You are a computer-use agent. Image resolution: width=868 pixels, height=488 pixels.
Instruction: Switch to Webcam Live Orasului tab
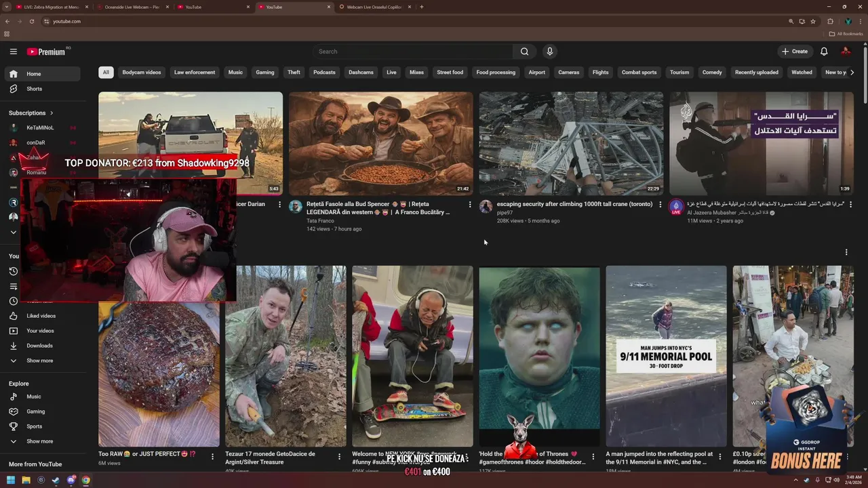(x=374, y=7)
